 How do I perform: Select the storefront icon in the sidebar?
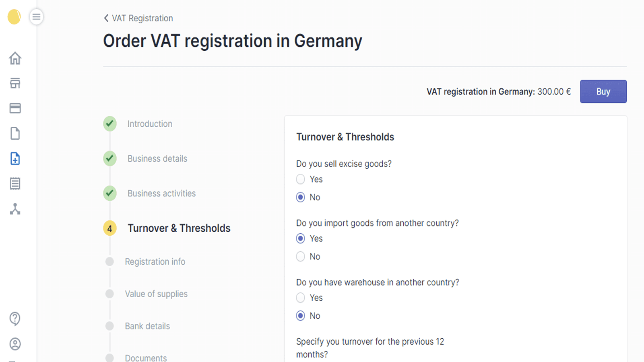[x=15, y=83]
